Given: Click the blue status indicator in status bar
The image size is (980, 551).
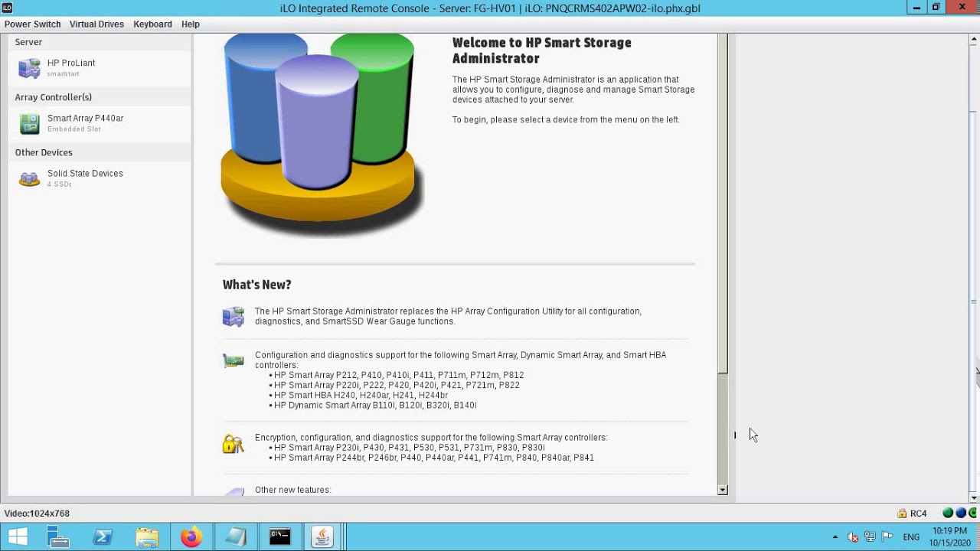Looking at the screenshot, I should pos(961,514).
